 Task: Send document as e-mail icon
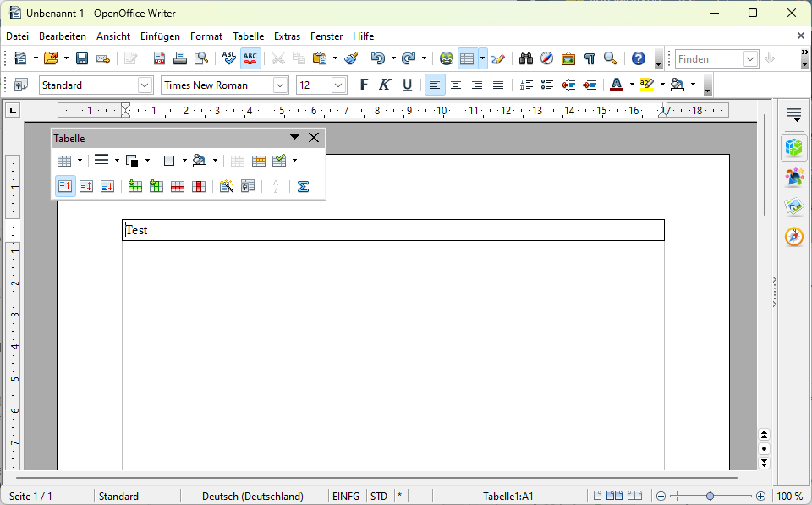pyautogui.click(x=103, y=58)
